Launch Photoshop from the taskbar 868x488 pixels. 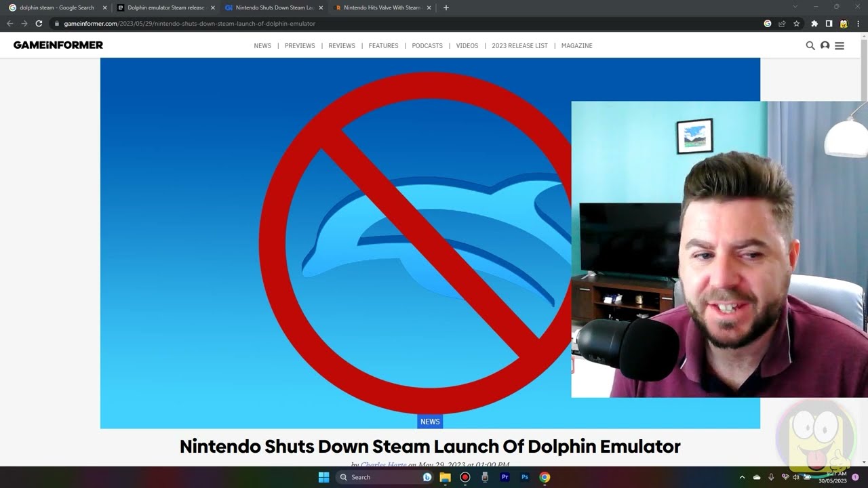click(524, 477)
